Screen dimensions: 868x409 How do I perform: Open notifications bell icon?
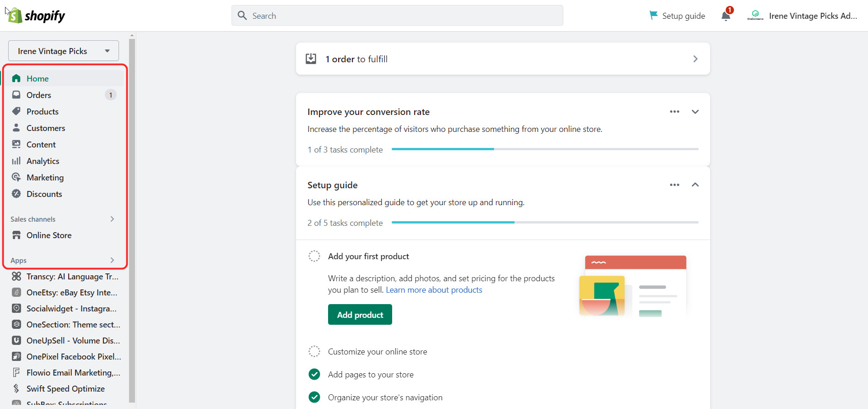726,16
